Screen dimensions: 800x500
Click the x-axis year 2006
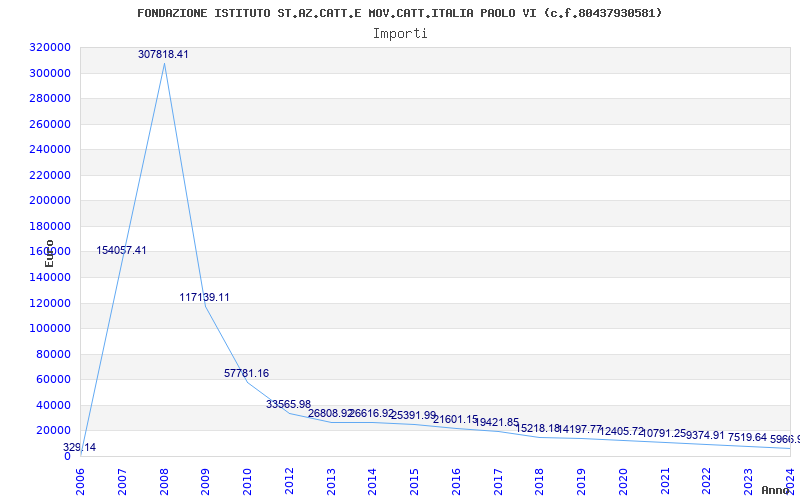81,481
